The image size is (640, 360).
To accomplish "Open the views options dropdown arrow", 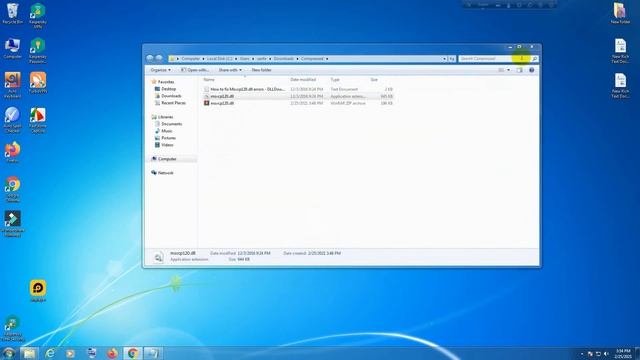I will pos(508,70).
